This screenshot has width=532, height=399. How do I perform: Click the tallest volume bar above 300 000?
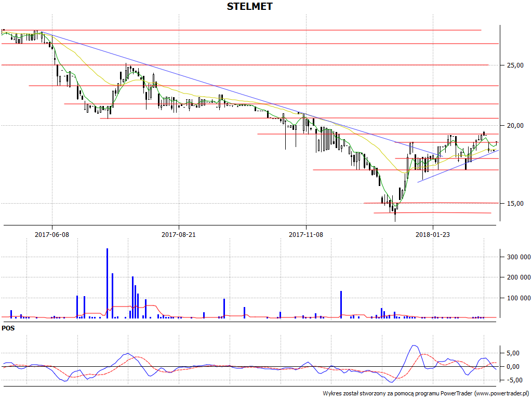click(x=107, y=283)
